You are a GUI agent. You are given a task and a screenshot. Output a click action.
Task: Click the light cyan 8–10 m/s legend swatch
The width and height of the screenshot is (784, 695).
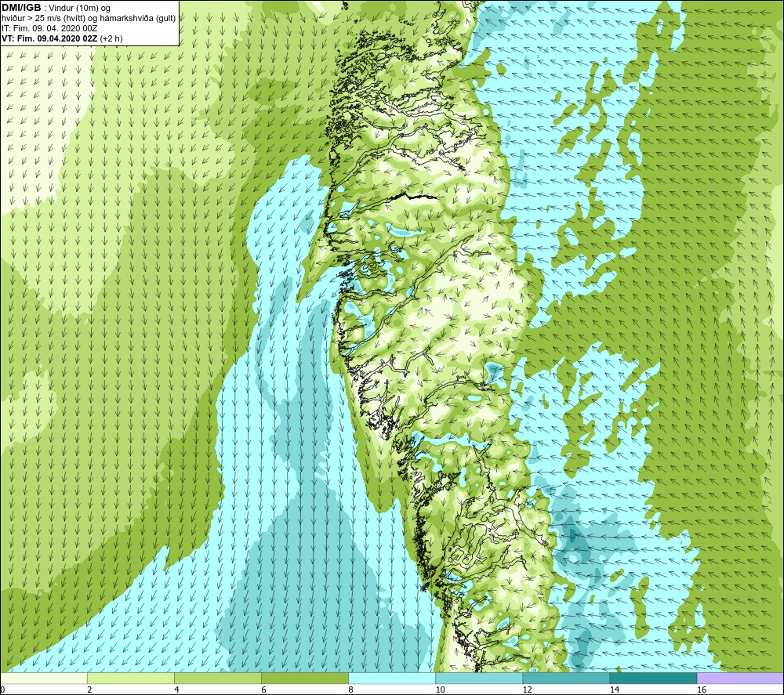[x=392, y=679]
